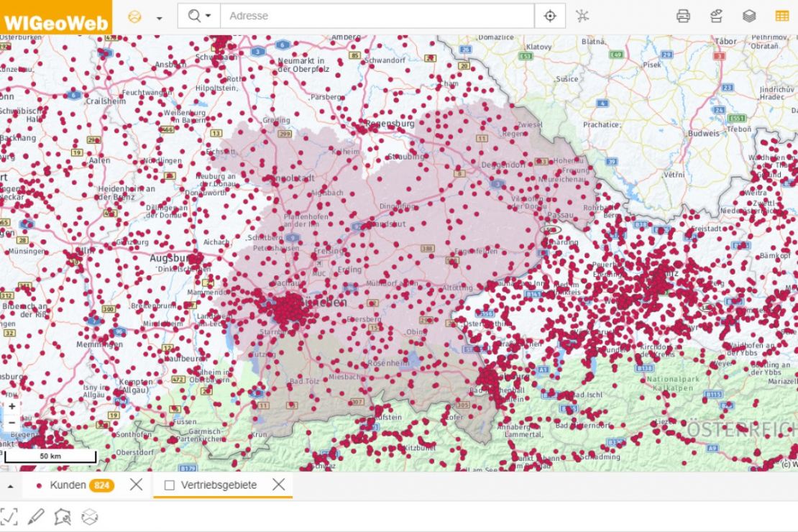Click the locate-me crosshair icon
This screenshot has height=532, width=798.
[550, 16]
